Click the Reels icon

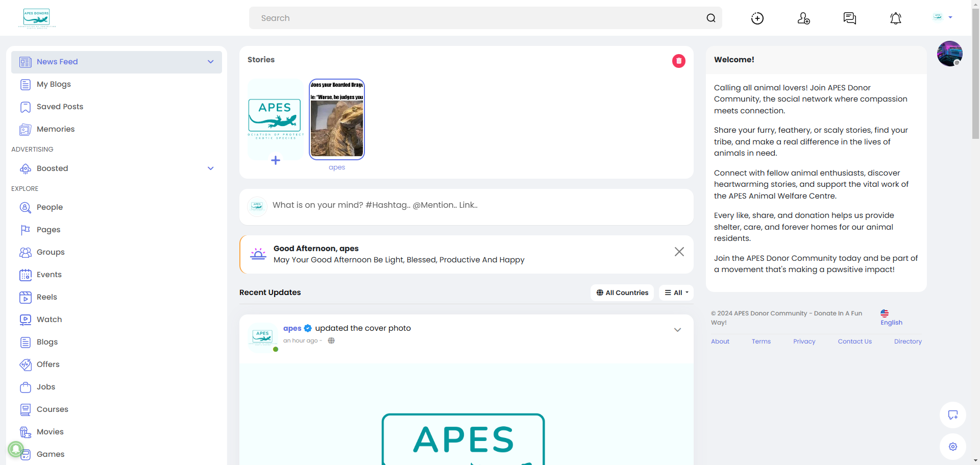tap(26, 297)
